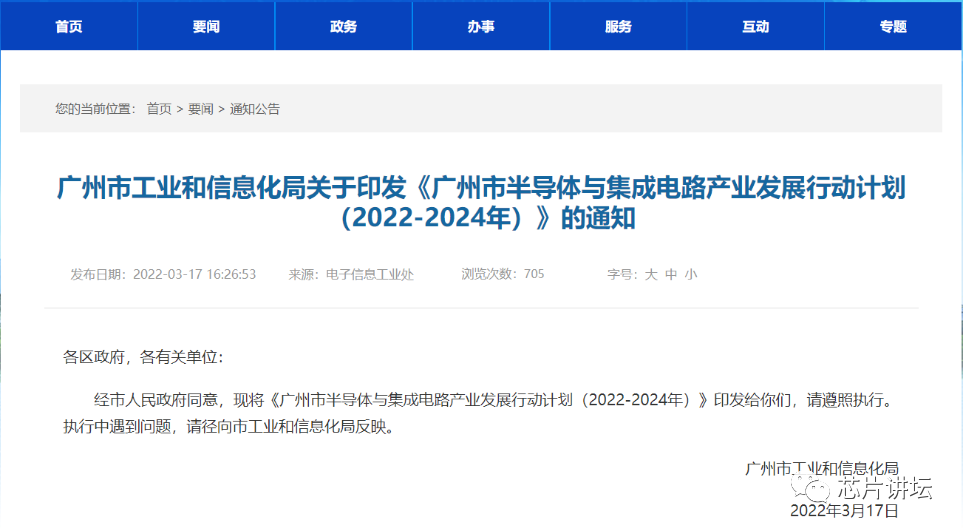
Task: Set font size to 中
Action: 671,274
